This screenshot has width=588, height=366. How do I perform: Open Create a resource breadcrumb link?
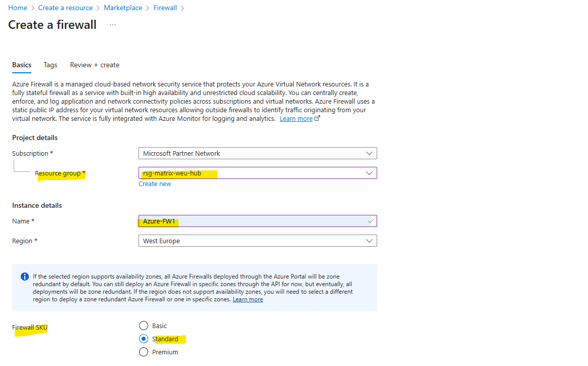click(65, 8)
